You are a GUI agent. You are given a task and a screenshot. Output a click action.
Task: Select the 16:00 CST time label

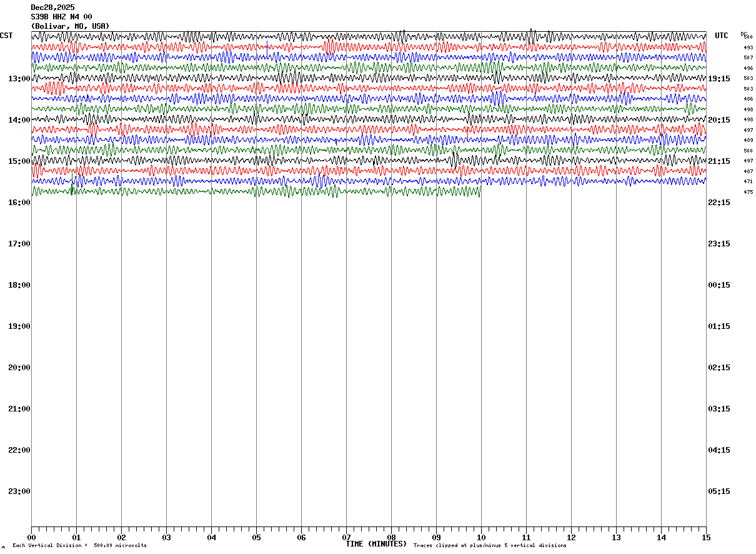pos(19,203)
